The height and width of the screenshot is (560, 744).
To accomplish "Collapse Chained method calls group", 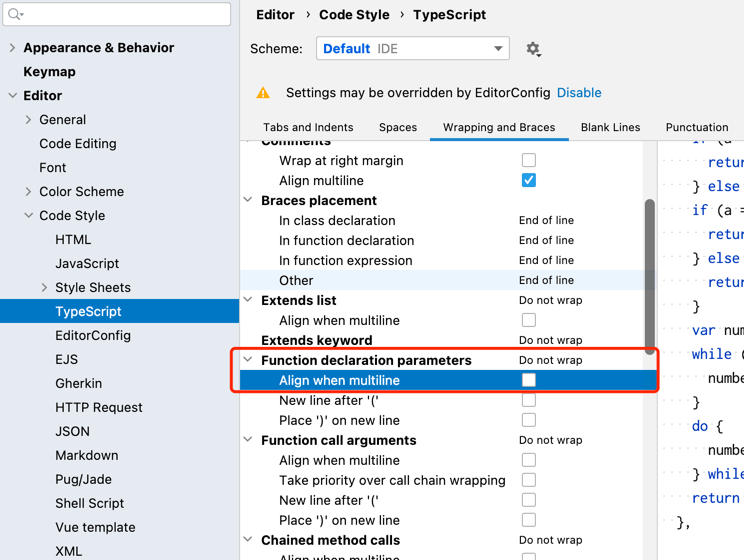I will coord(248,539).
